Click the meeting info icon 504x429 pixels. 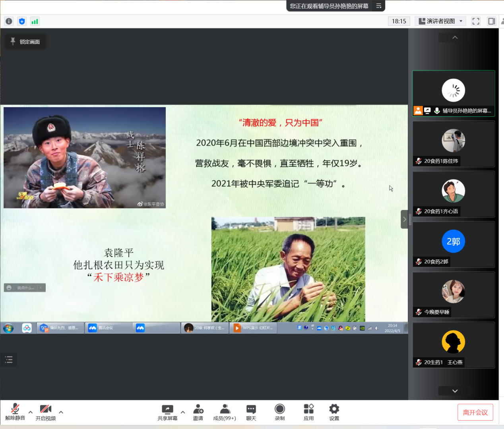click(x=9, y=21)
